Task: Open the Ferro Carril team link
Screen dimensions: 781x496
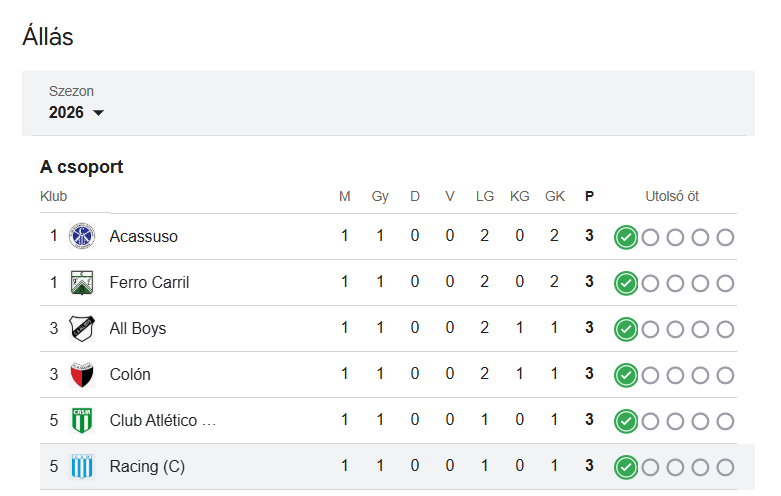Action: point(149,283)
